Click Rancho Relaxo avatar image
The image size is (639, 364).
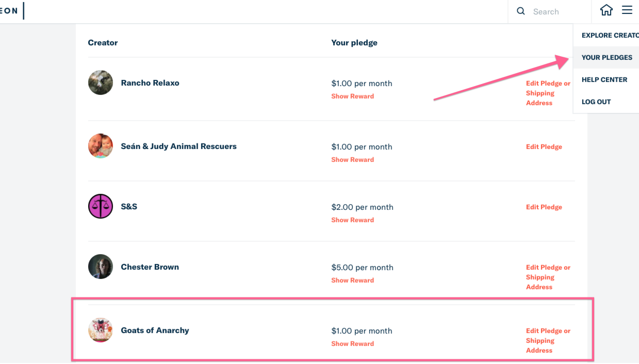click(x=101, y=82)
